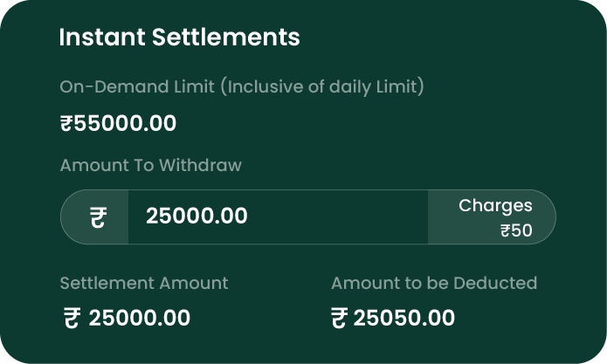This screenshot has height=364, width=607.
Task: Click the Settlement Amount label
Action: (143, 283)
